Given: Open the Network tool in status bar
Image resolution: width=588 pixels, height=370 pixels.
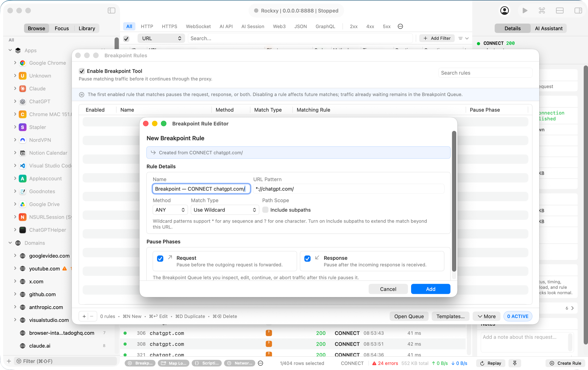Looking at the screenshot, I should pyautogui.click(x=240, y=363).
